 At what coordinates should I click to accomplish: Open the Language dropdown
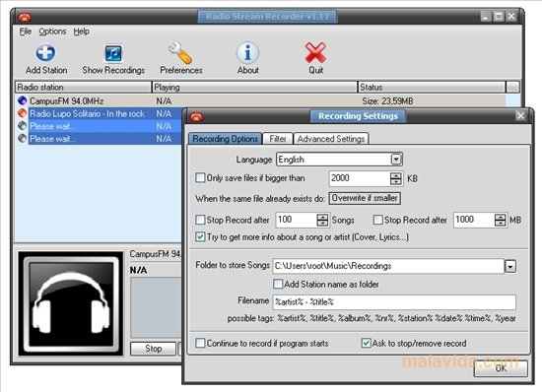(396, 160)
